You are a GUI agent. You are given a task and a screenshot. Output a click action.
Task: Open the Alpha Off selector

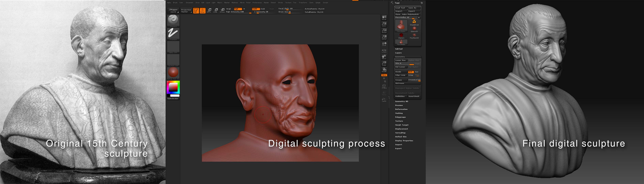173,47
